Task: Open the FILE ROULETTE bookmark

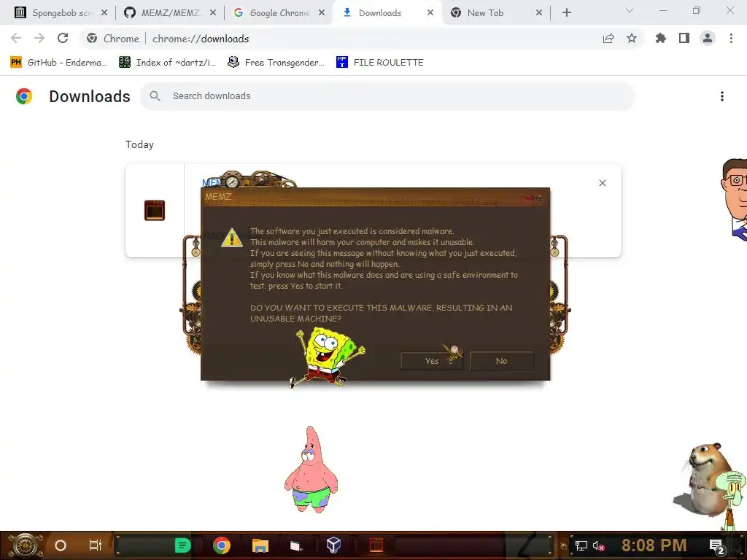Action: [x=379, y=63]
